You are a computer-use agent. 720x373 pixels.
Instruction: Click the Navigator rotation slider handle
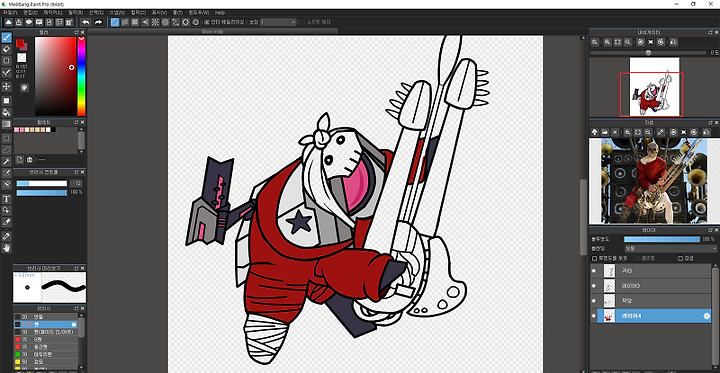point(648,53)
